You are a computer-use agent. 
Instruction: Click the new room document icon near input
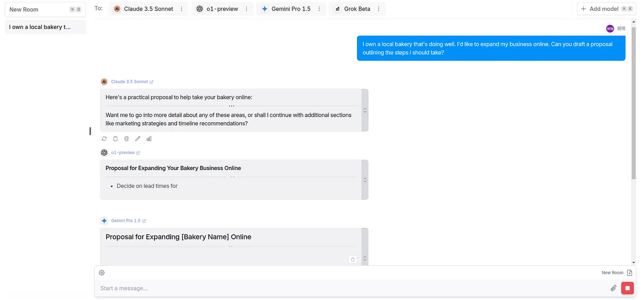(630, 273)
